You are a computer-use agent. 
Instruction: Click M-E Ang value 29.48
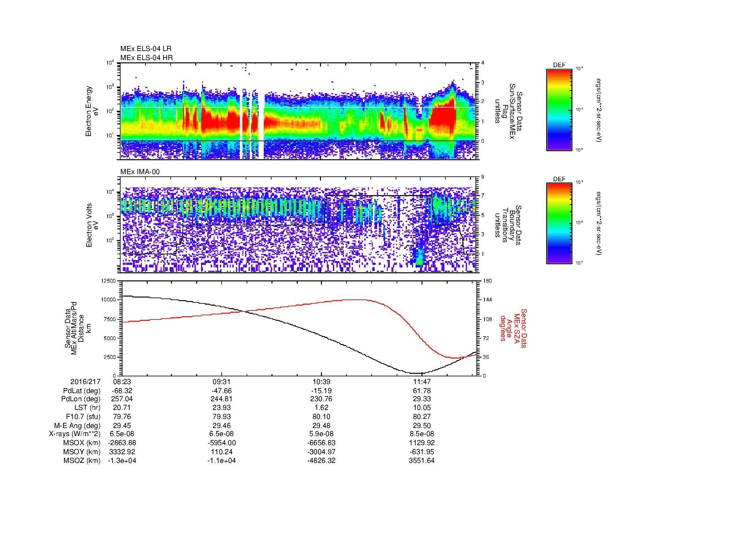321,425
